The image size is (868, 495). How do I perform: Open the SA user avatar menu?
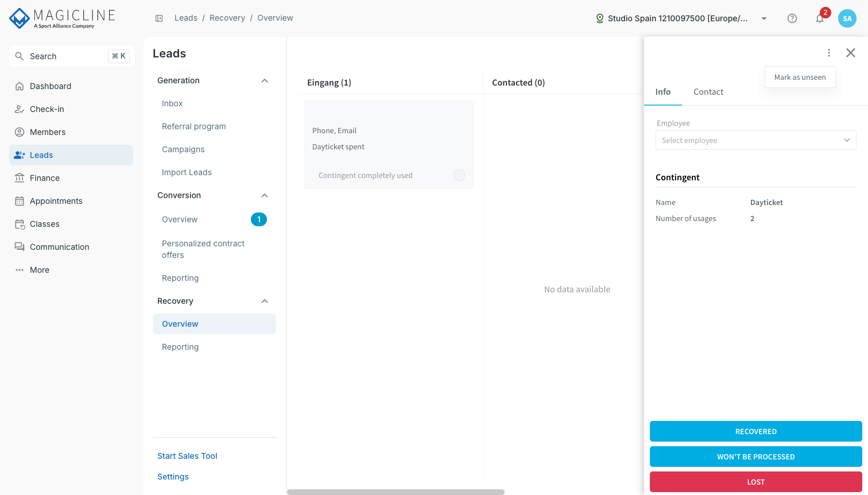click(x=847, y=18)
